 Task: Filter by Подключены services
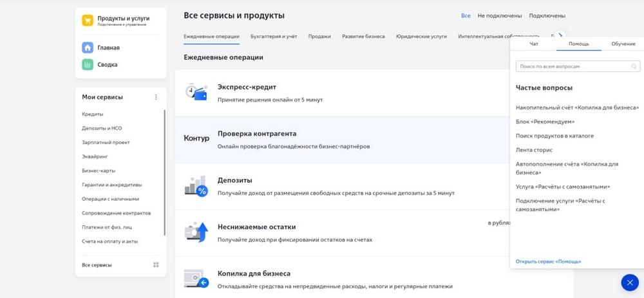(547, 15)
